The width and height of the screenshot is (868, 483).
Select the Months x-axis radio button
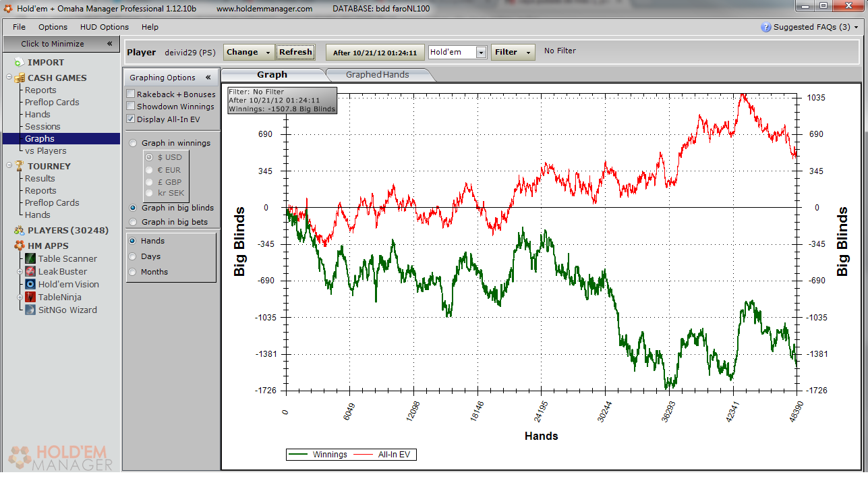[132, 272]
